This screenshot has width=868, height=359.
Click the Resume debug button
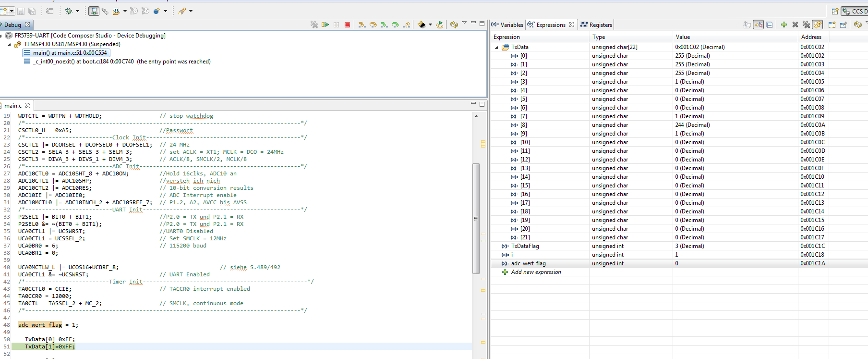coord(325,25)
